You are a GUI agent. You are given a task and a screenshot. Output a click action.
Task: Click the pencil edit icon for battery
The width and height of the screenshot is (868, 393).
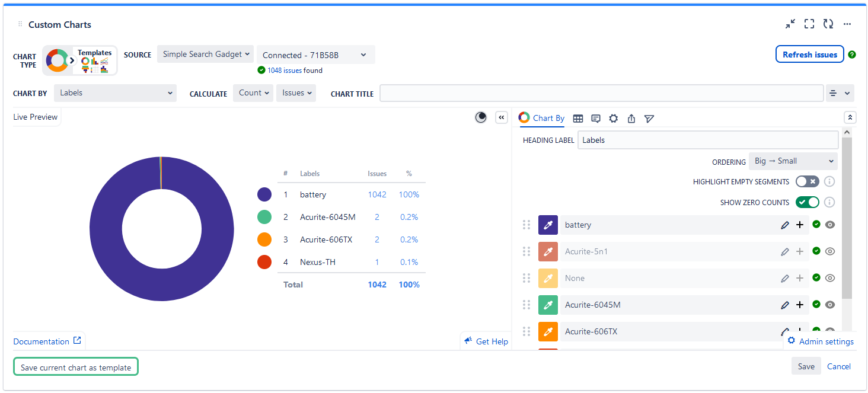click(785, 225)
